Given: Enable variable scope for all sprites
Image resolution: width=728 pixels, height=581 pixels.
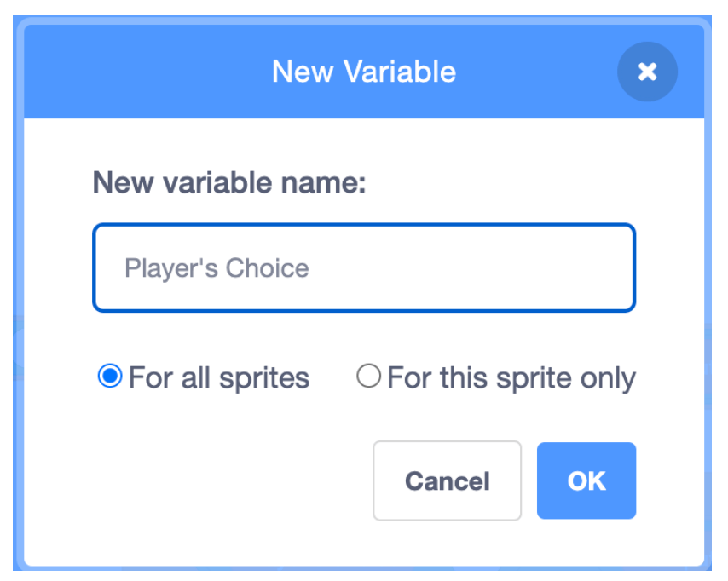Looking at the screenshot, I should [110, 377].
